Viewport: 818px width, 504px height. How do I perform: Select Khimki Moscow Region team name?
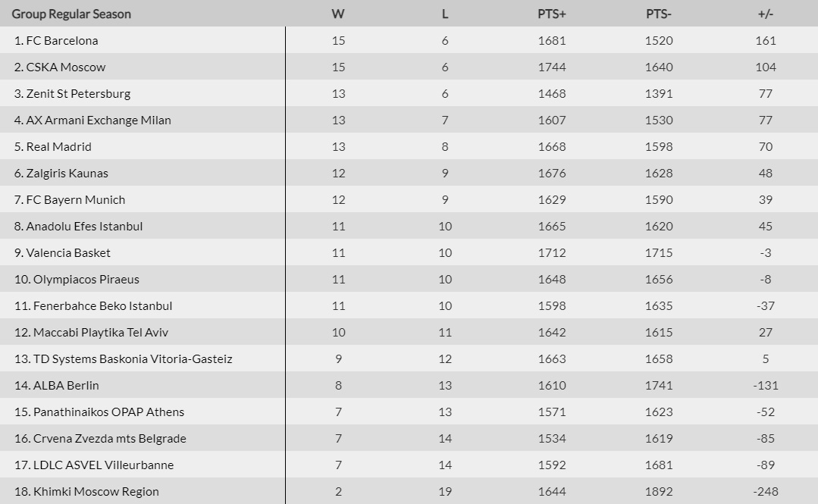[x=96, y=492]
